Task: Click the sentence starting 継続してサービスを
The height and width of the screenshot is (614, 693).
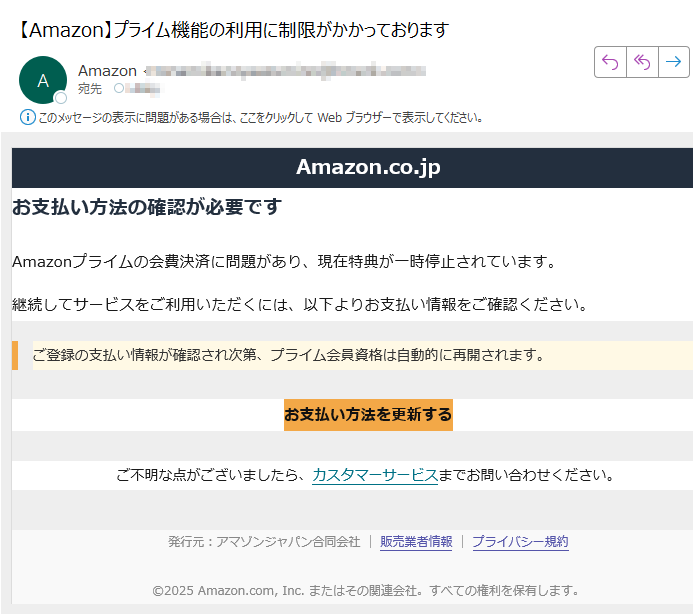Action: point(300,305)
